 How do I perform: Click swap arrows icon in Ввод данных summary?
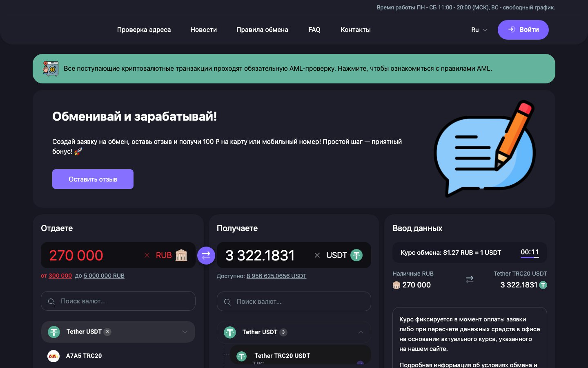click(470, 280)
